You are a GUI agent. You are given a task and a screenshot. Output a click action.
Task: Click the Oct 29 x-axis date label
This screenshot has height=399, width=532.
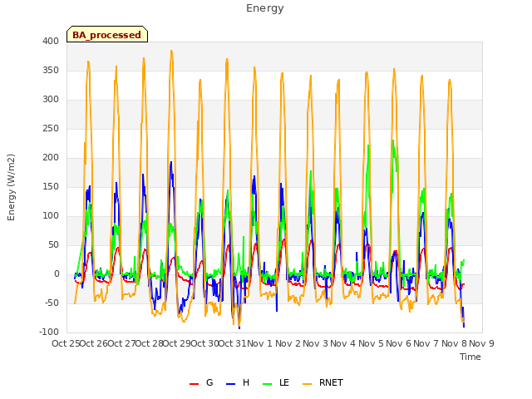[177, 343]
